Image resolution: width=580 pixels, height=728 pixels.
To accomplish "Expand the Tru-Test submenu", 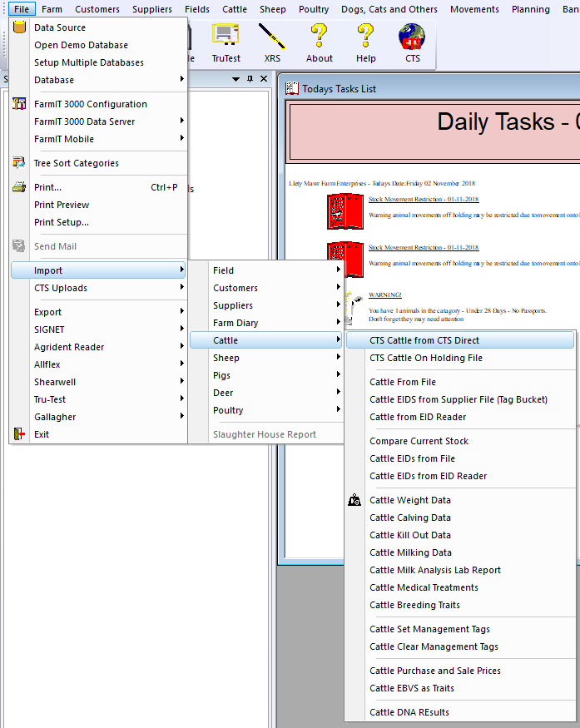I will 98,399.
